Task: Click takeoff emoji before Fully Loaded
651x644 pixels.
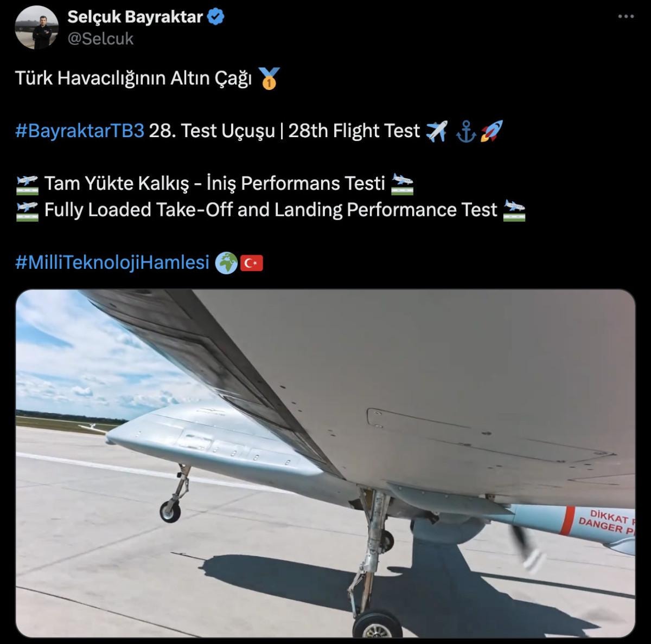Action: coord(27,210)
